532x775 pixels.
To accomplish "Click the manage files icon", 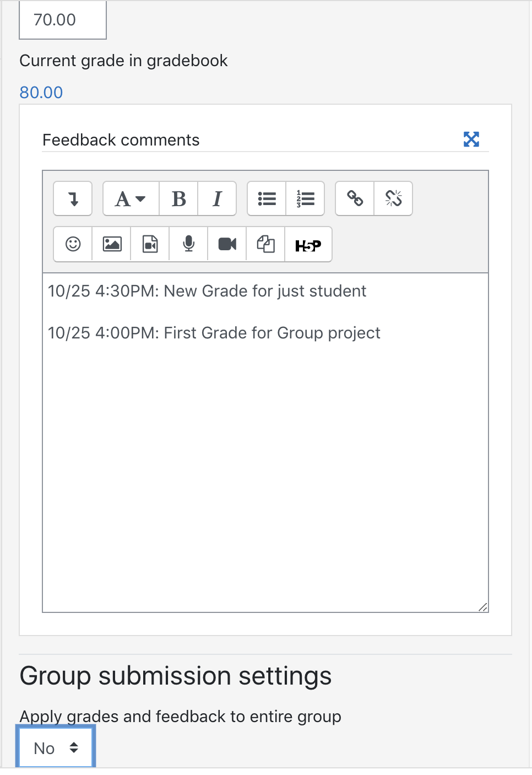I will click(x=265, y=244).
